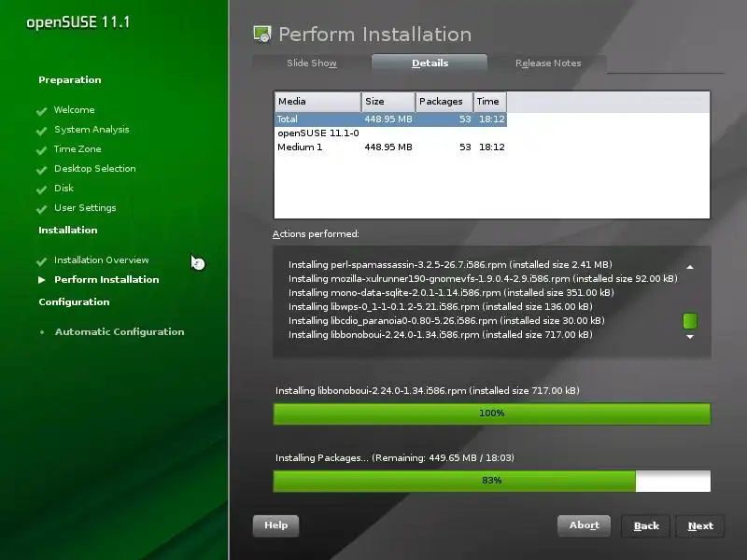Screen dimensions: 747x560
Task: Click the User Settings checkmark icon
Action: (41, 208)
